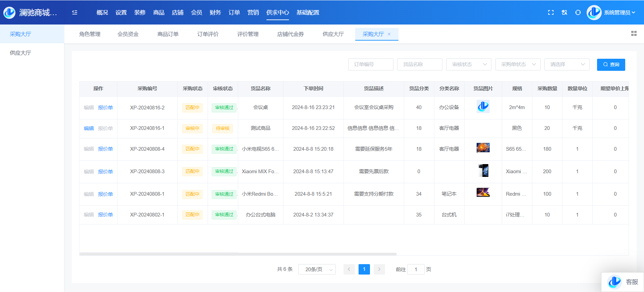Viewport: 644px width, 292px height.
Task: Click the language translation icon
Action: [x=565, y=12]
